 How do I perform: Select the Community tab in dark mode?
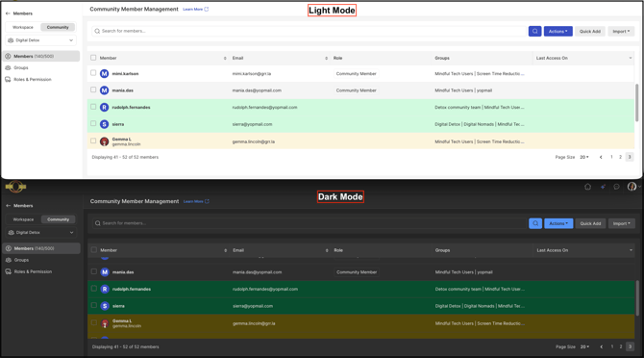[x=58, y=219]
